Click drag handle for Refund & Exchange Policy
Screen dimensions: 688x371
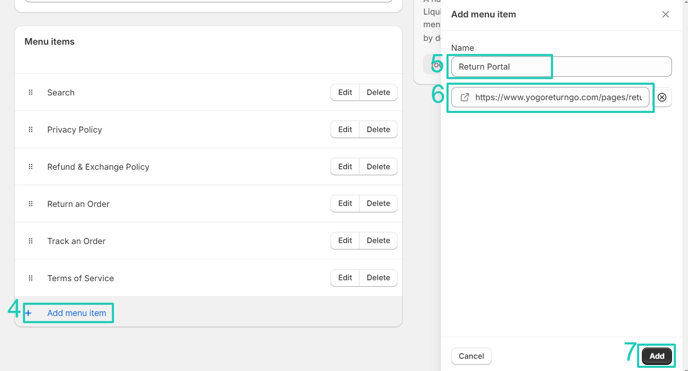point(31,167)
